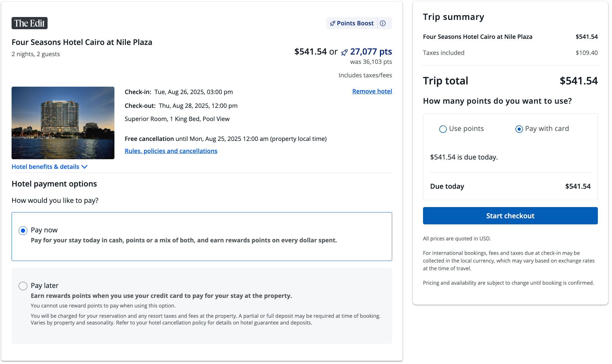Click the Check-out date line
Screen dimensions: 612x364
pyautogui.click(x=181, y=106)
